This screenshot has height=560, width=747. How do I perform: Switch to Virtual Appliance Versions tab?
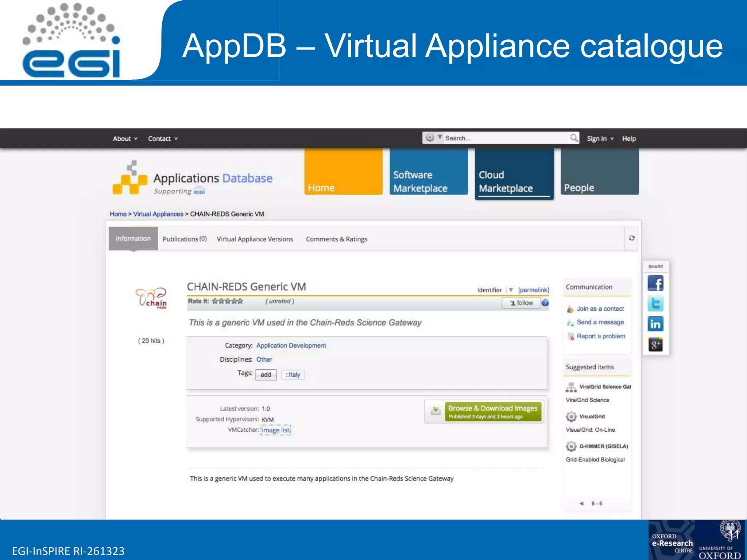255,239
